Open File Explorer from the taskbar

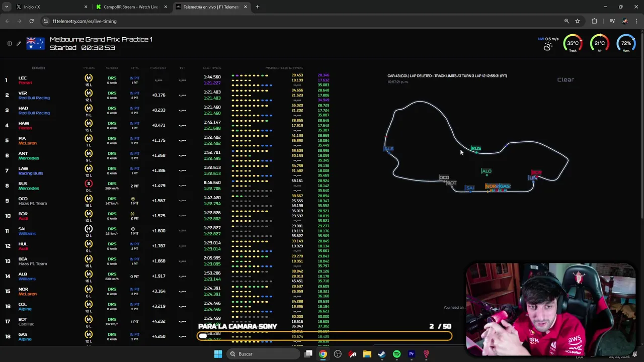tap(367, 354)
